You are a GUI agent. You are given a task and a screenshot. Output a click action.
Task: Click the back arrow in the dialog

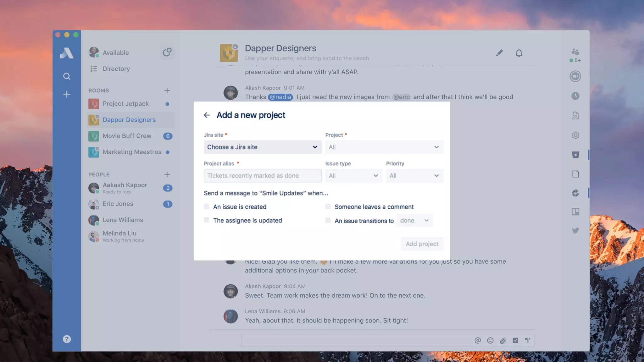click(x=207, y=115)
